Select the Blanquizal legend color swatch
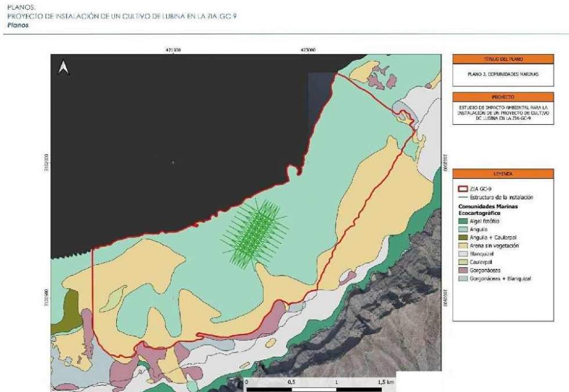Screen dimensions: 569x392 click(463, 254)
